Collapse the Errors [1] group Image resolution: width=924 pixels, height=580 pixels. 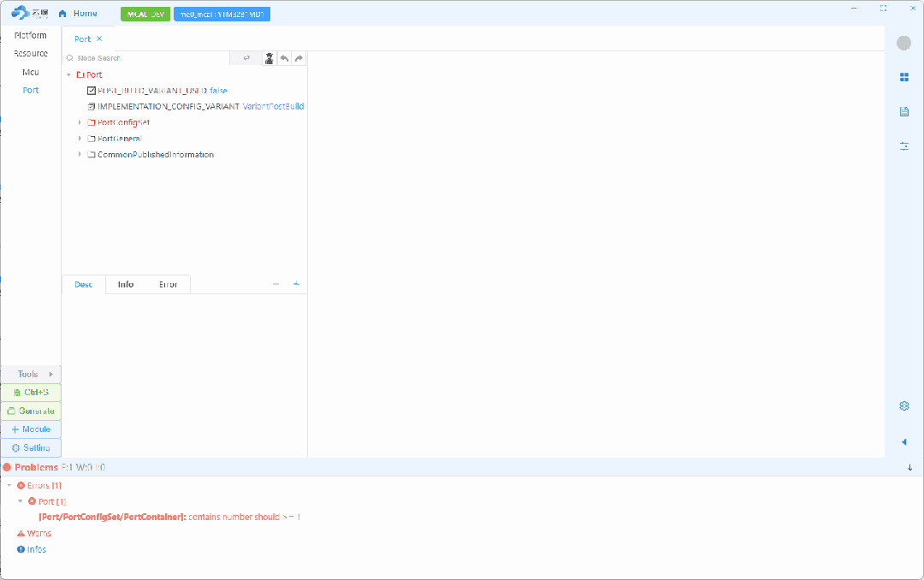(9, 486)
